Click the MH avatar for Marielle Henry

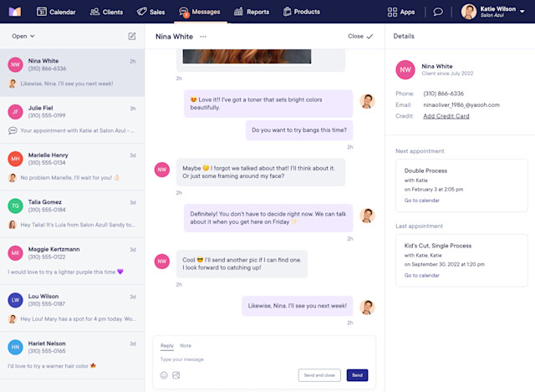15,159
